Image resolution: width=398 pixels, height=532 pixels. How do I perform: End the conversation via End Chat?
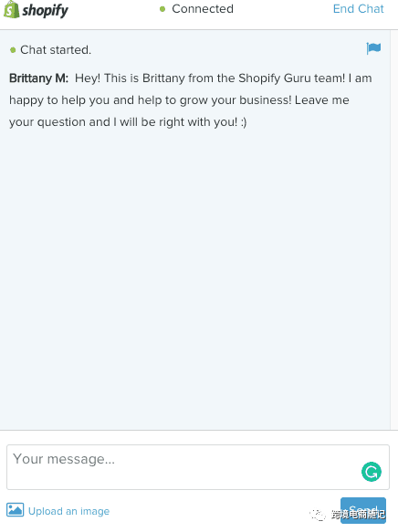click(359, 9)
